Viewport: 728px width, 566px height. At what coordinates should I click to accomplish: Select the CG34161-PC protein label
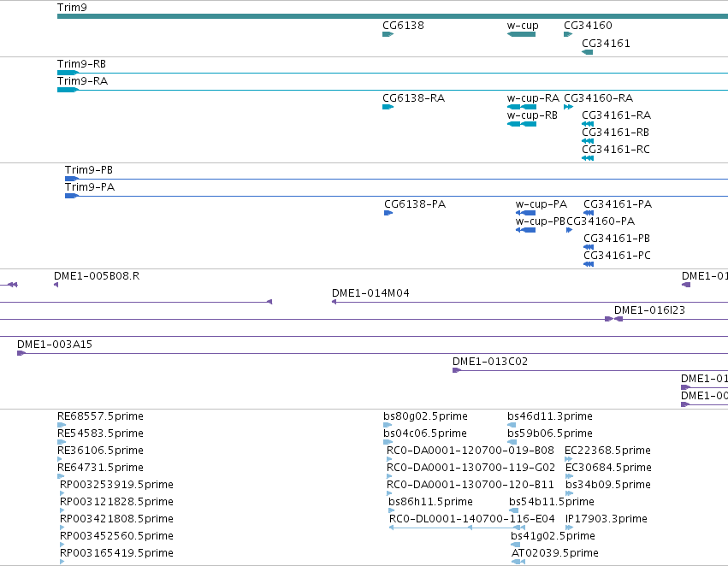tap(617, 256)
